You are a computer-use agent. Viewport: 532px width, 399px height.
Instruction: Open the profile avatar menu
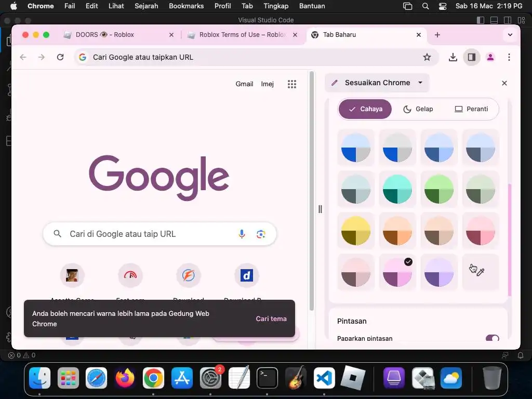point(490,57)
